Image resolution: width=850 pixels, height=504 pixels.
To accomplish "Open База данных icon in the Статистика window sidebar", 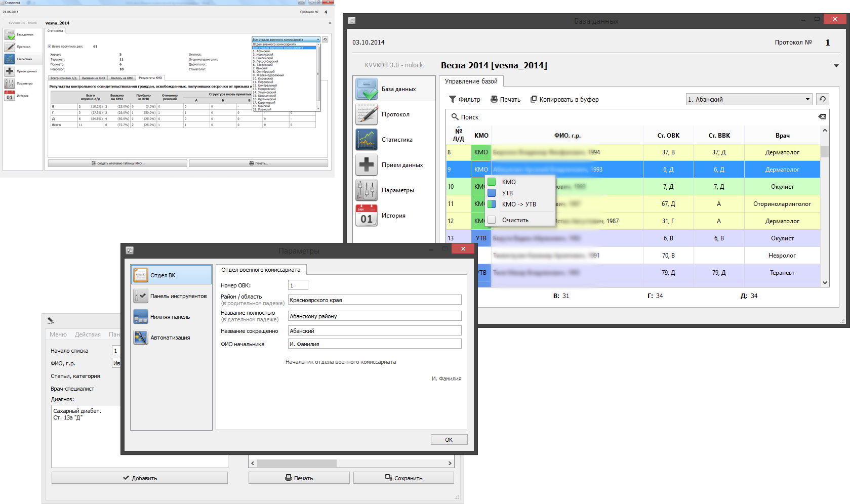I will click(10, 35).
